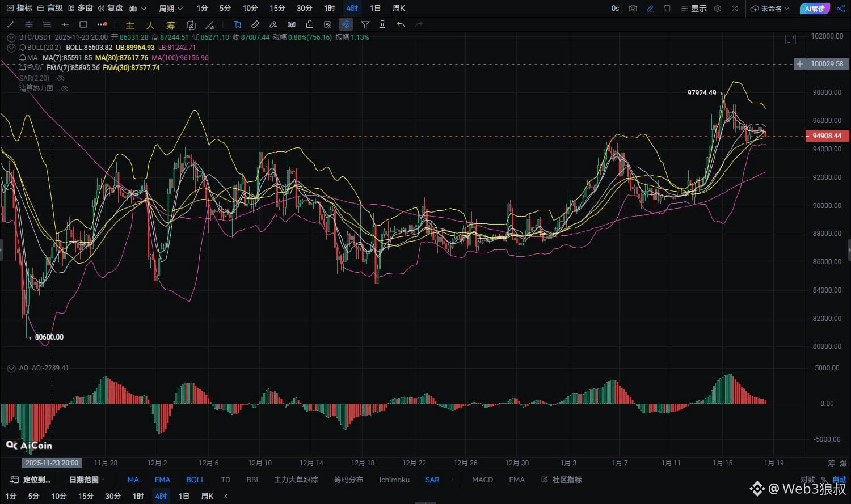Image resolution: width=851 pixels, height=504 pixels.
Task: Select 主力大单跟踪 indicator in bottom bar
Action: coord(296,480)
